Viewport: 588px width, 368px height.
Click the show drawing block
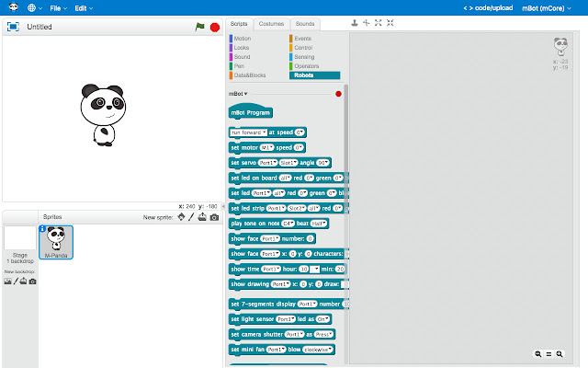(288, 284)
